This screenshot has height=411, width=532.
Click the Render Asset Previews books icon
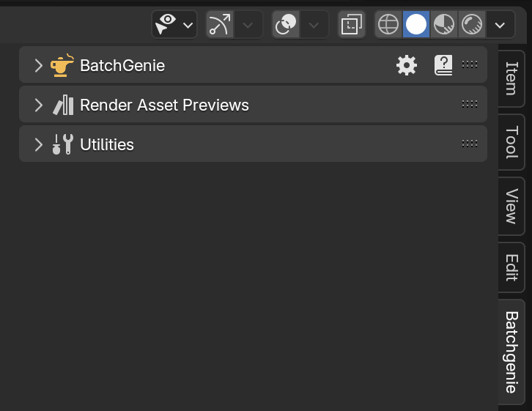pyautogui.click(x=63, y=105)
